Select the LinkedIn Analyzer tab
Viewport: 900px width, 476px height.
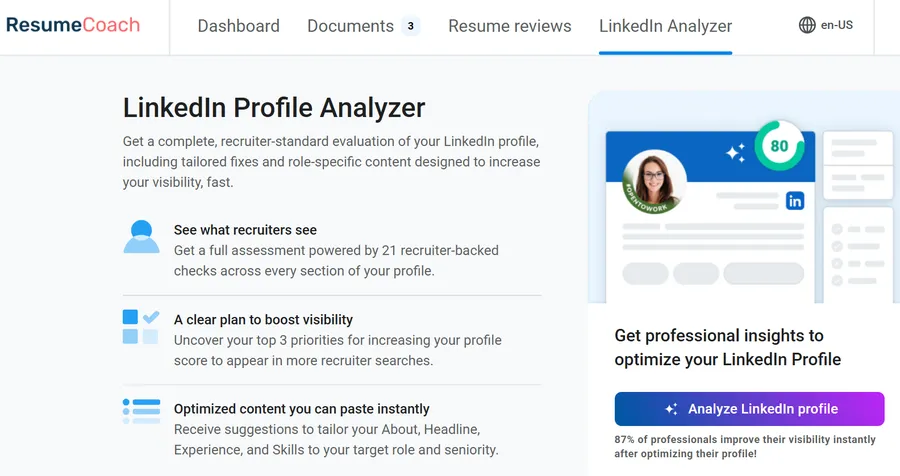pos(665,26)
